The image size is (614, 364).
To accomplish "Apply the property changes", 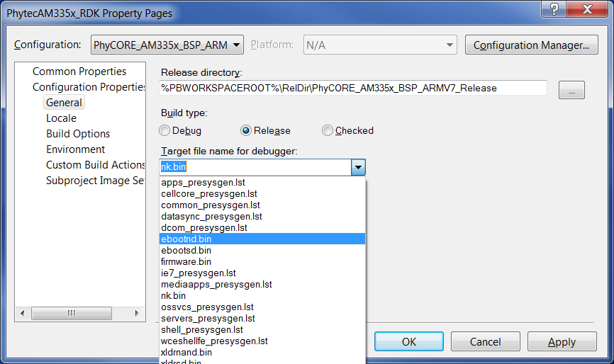I will 562,342.
